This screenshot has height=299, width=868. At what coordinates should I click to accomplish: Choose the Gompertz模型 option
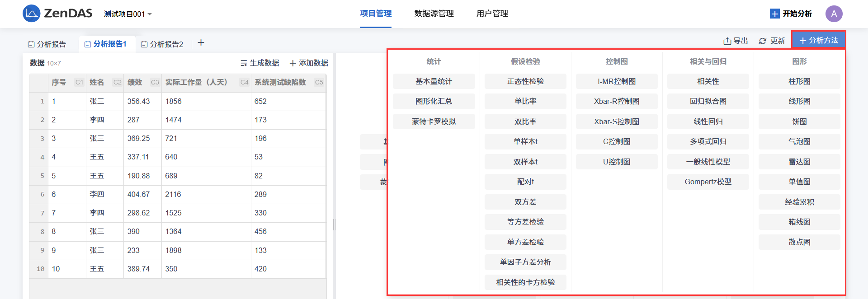(708, 182)
